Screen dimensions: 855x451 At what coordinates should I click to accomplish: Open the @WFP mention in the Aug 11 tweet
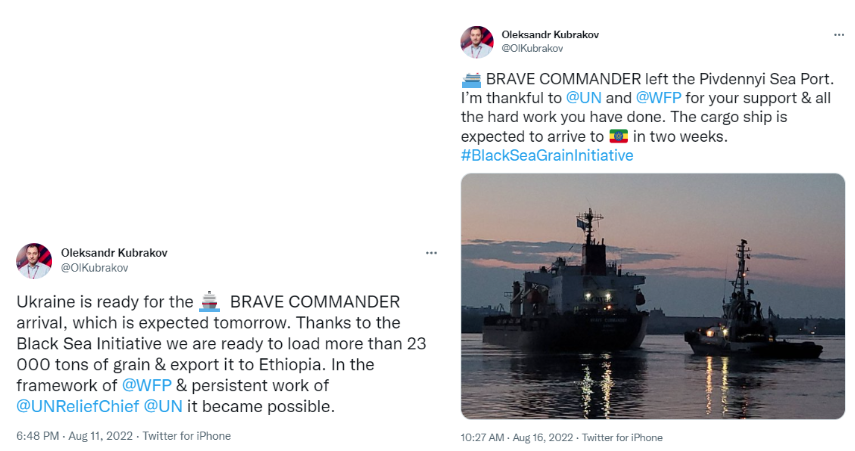coord(148,385)
